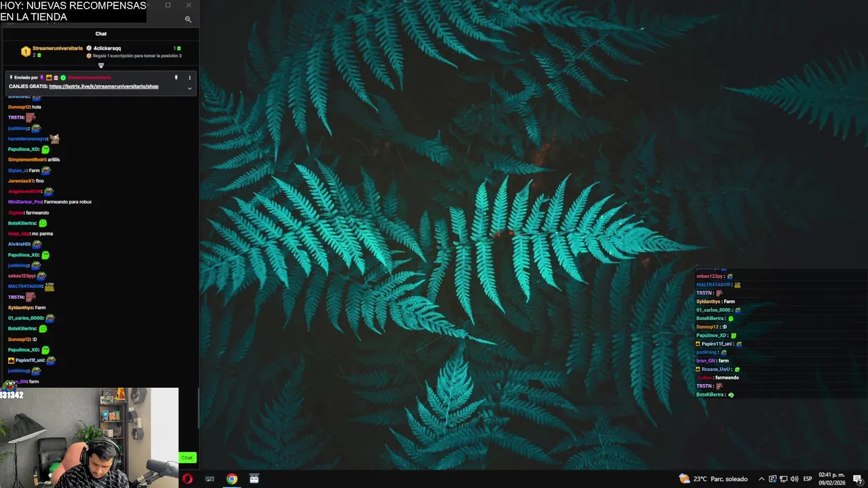The image size is (868, 488).
Task: Click username MALTR4TADOR in left chat panel
Action: pos(25,287)
